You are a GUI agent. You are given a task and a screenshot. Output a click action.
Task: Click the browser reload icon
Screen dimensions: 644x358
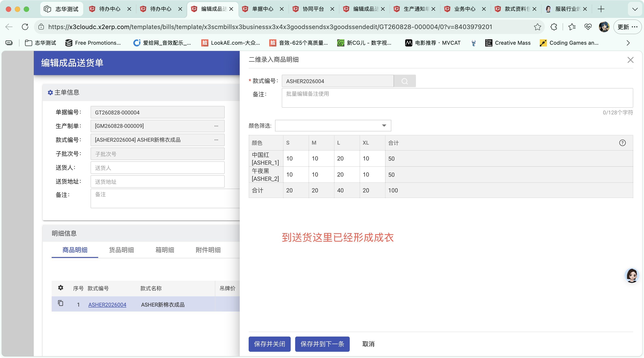click(x=25, y=27)
